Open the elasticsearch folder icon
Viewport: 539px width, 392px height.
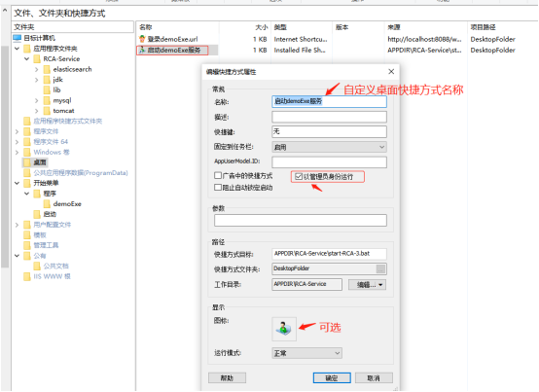[47, 69]
